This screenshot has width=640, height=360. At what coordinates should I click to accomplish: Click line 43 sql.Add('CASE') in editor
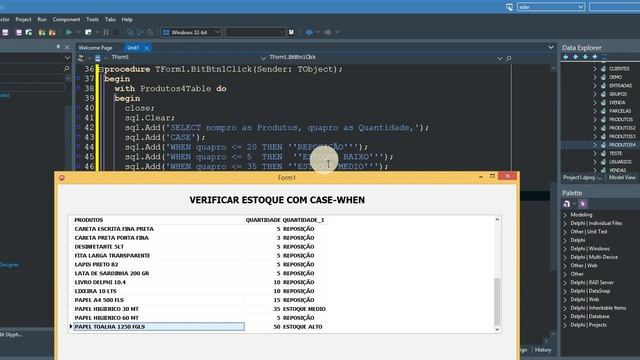point(165,138)
